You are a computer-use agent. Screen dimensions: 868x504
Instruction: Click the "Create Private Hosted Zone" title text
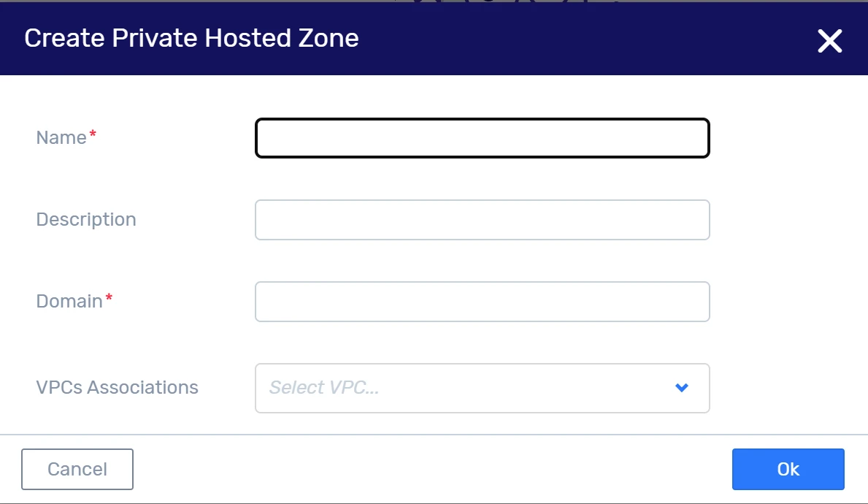point(191,38)
